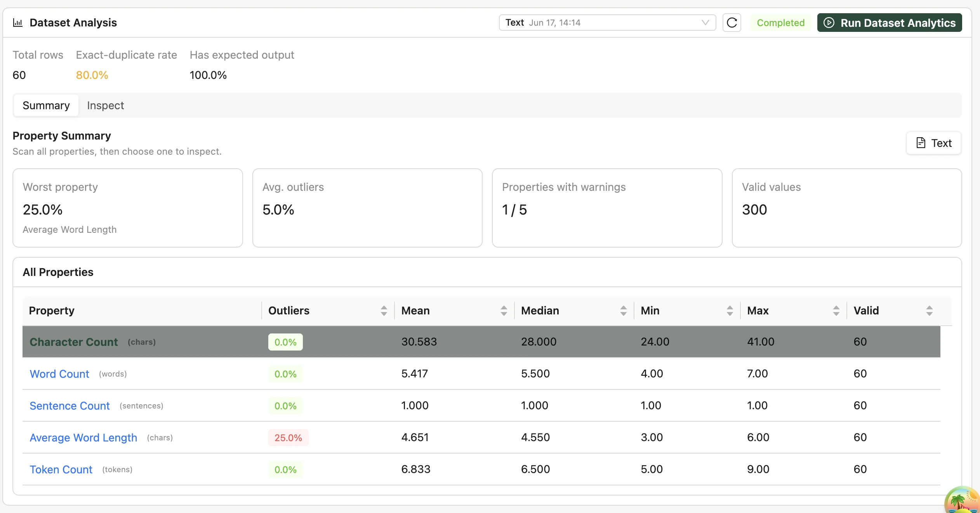The height and width of the screenshot is (513, 980).
Task: Open the Sentence Count property
Action: pyautogui.click(x=70, y=406)
